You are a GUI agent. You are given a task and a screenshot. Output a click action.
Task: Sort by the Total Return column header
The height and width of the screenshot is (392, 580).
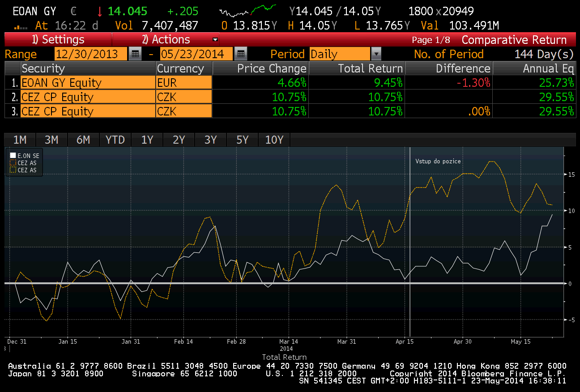[x=357, y=68]
